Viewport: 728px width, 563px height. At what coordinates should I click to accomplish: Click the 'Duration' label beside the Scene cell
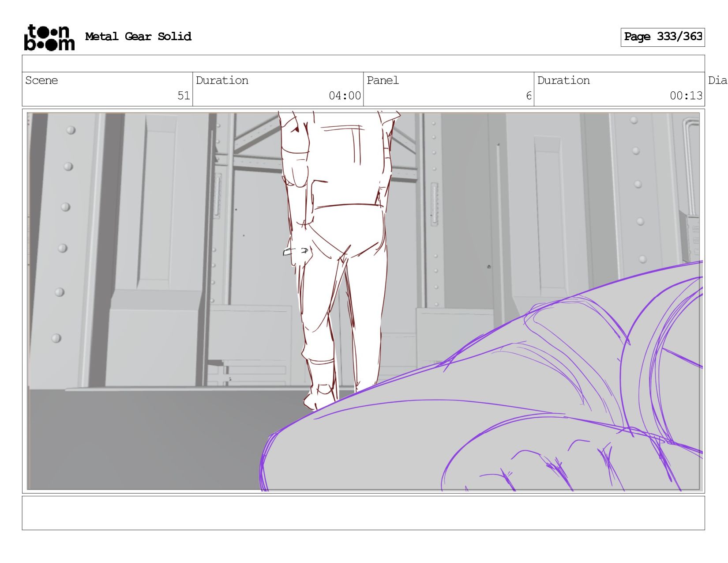click(x=222, y=80)
